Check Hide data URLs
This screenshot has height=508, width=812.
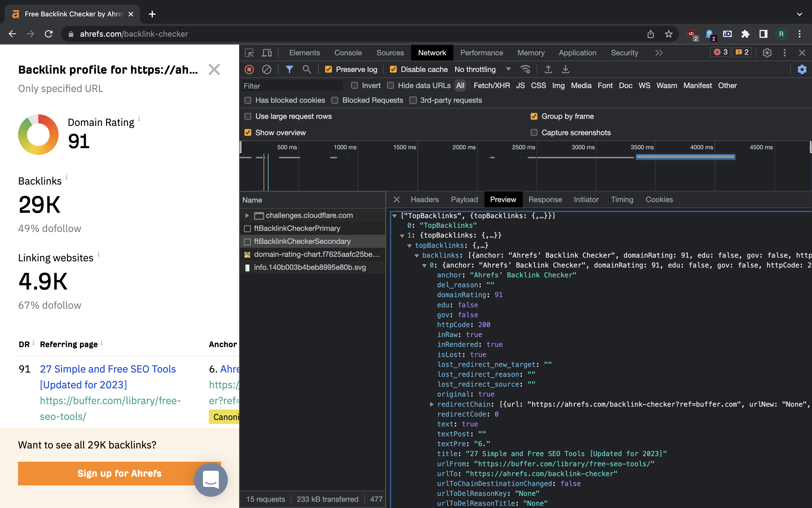tap(390, 85)
